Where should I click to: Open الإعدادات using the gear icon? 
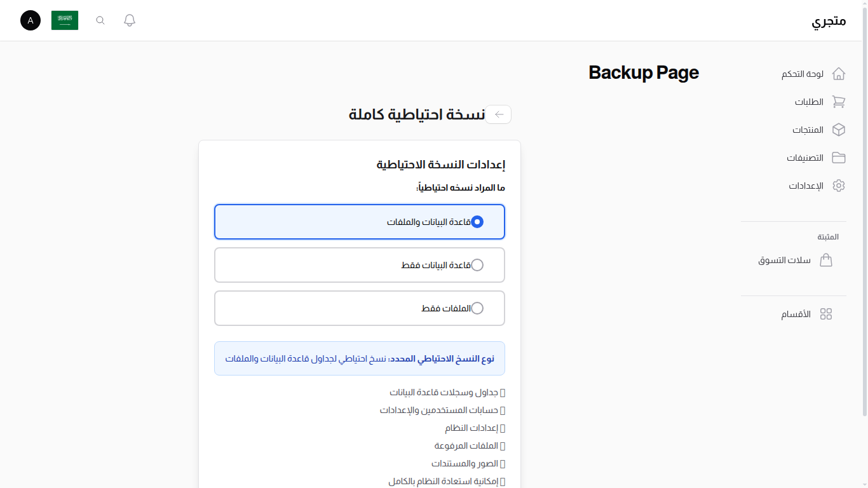click(839, 186)
